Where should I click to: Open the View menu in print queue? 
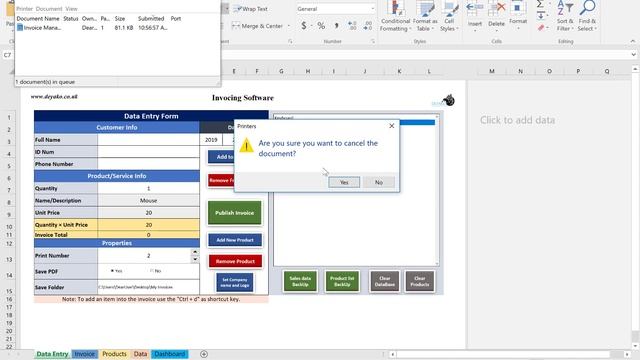71,9
